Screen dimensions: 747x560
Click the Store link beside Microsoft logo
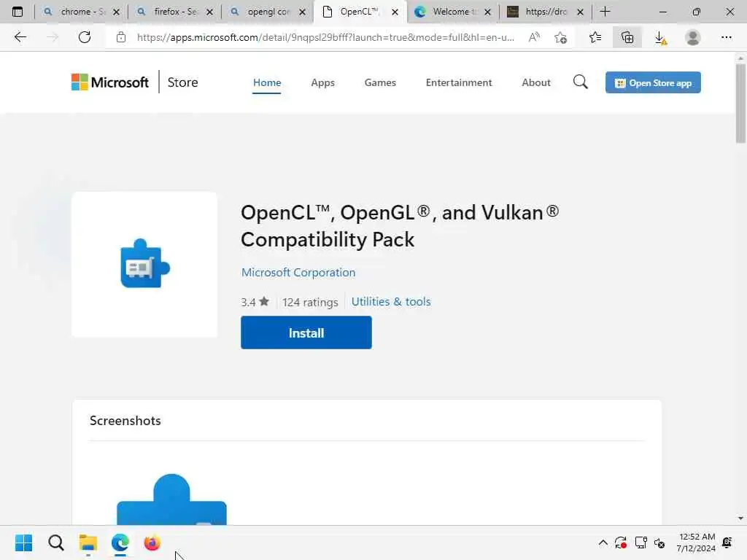click(x=182, y=82)
